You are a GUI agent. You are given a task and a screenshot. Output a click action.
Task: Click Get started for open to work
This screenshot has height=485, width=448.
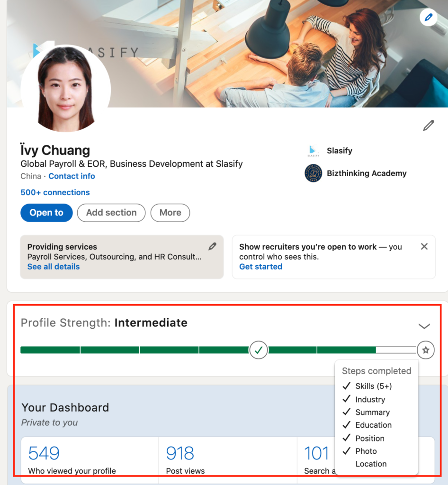click(260, 267)
